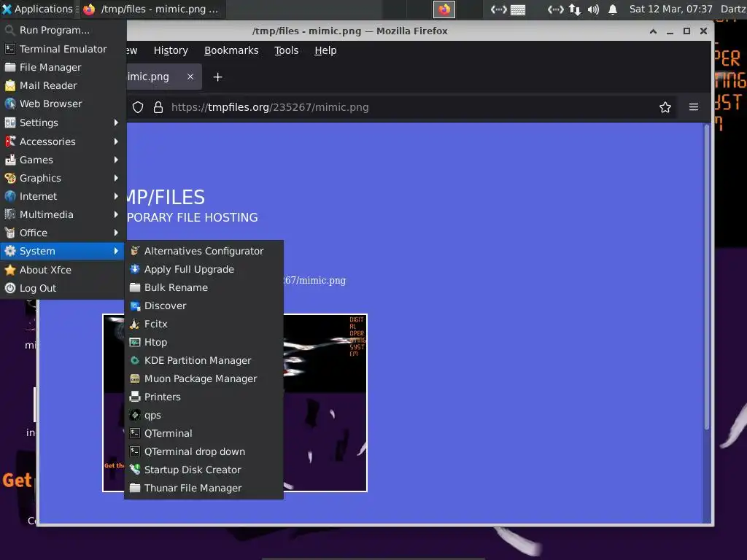This screenshot has width=747, height=560.
Task: Click the Startup Disk Creator icon
Action: (135, 470)
